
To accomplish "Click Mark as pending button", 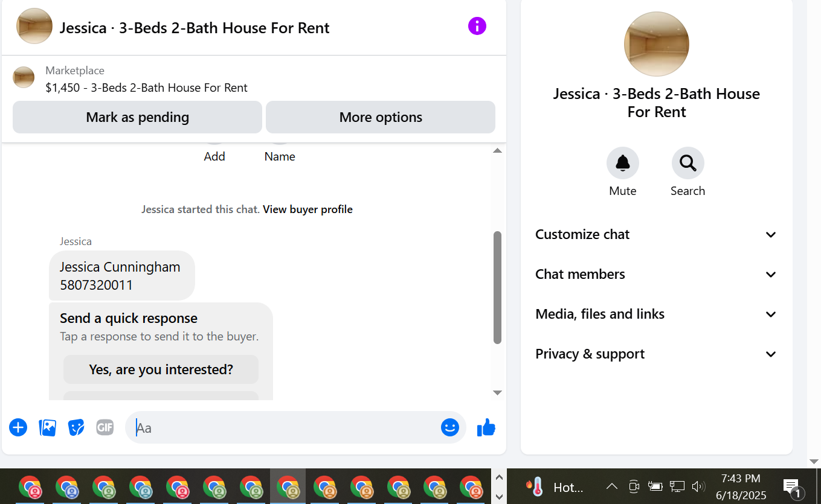I will (x=137, y=117).
